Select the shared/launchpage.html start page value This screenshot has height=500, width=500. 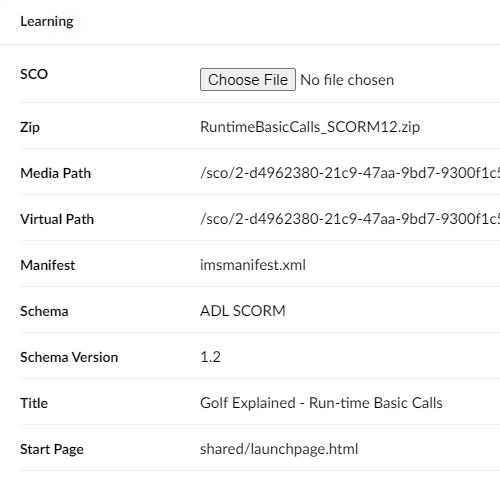click(x=279, y=449)
